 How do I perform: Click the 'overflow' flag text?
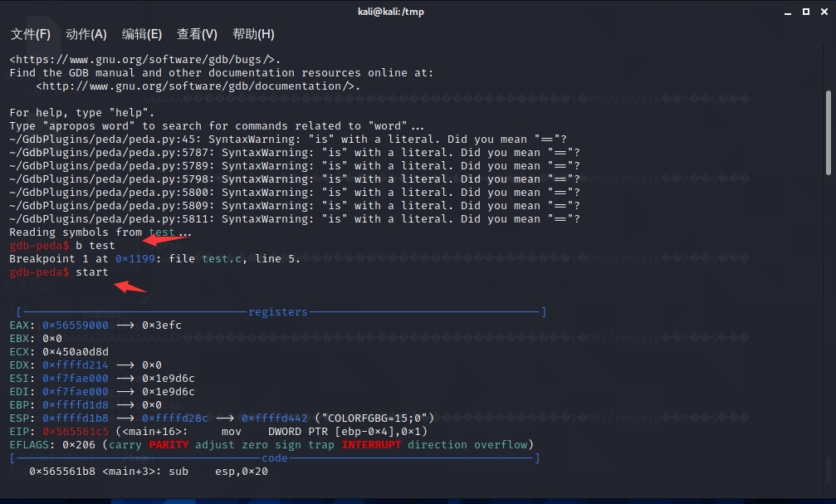pos(501,445)
